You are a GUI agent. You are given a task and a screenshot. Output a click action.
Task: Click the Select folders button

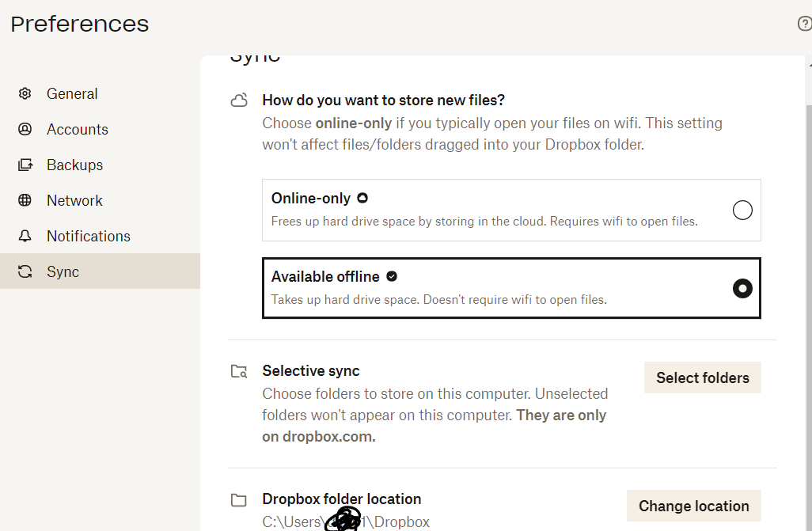[x=702, y=377]
